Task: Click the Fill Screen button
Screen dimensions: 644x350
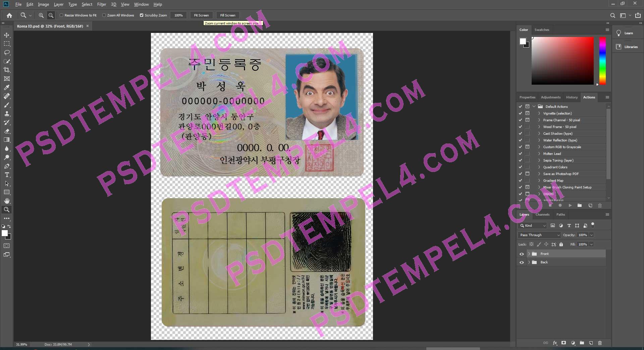Action: tap(228, 15)
